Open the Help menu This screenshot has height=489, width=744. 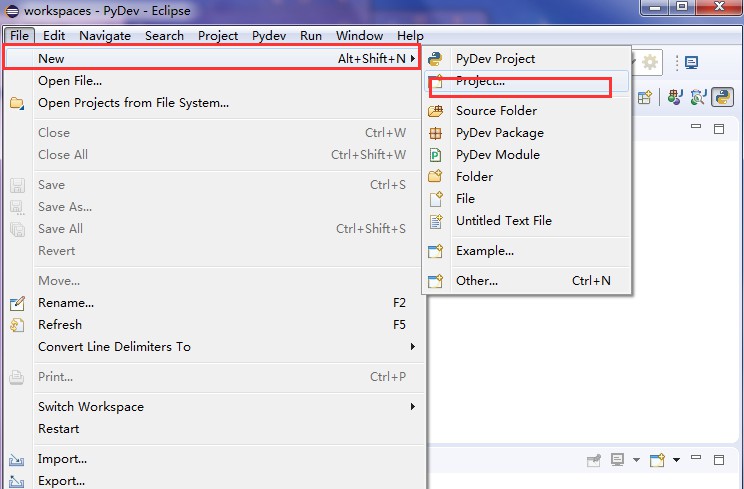pos(410,36)
